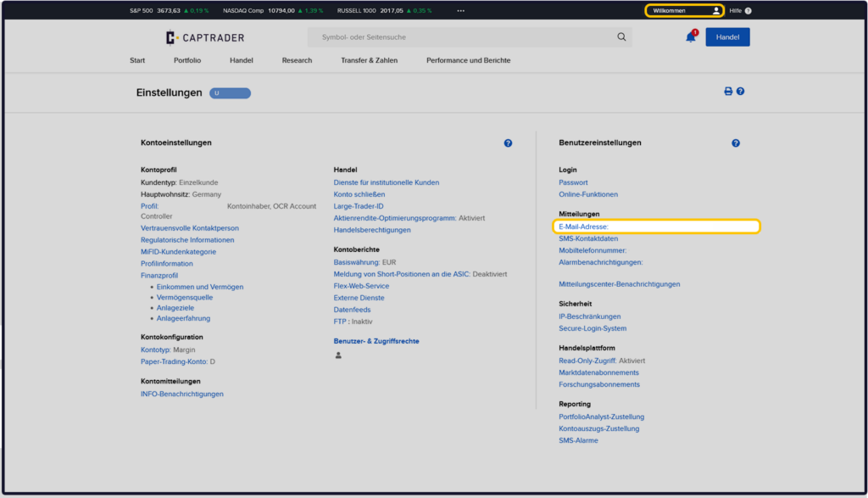The height and width of the screenshot is (498, 868).
Task: Open Marktdatenabonnements link
Action: (x=598, y=372)
